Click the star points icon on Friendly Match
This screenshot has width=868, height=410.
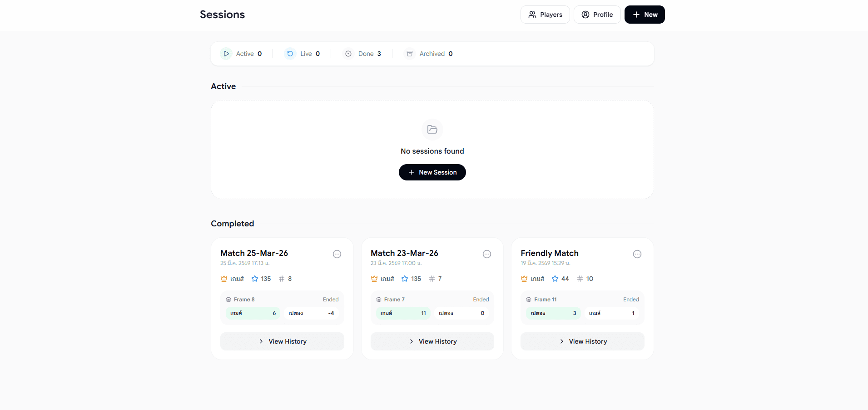coord(555,279)
